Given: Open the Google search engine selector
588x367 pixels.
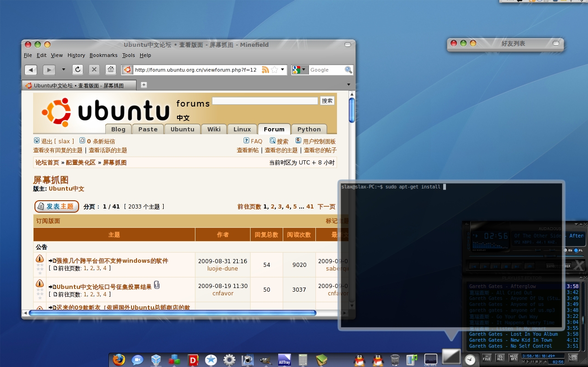Looking at the screenshot, I should click(x=300, y=70).
